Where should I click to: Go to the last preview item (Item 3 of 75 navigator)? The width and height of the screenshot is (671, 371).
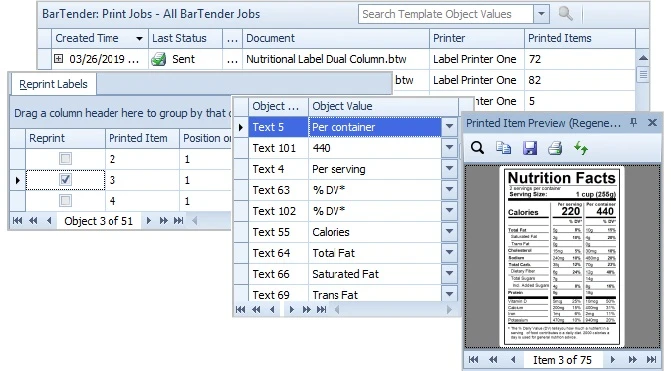click(x=651, y=359)
